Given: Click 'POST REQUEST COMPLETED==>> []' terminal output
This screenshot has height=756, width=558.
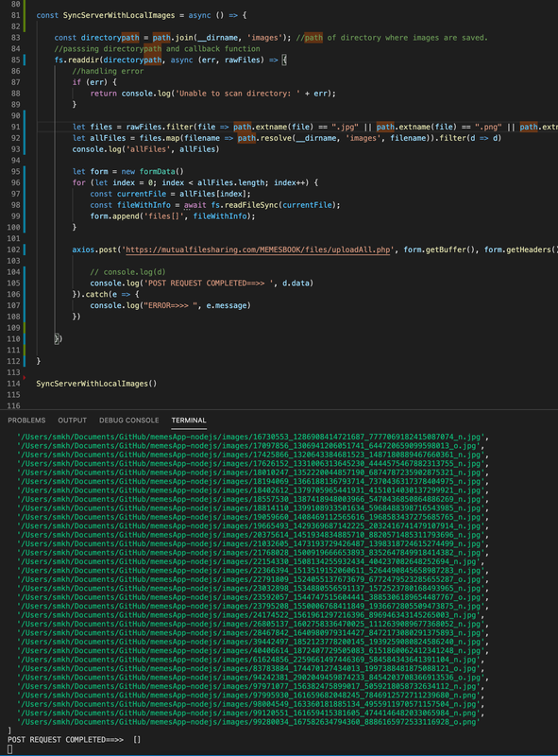Looking at the screenshot, I should click(x=75, y=740).
